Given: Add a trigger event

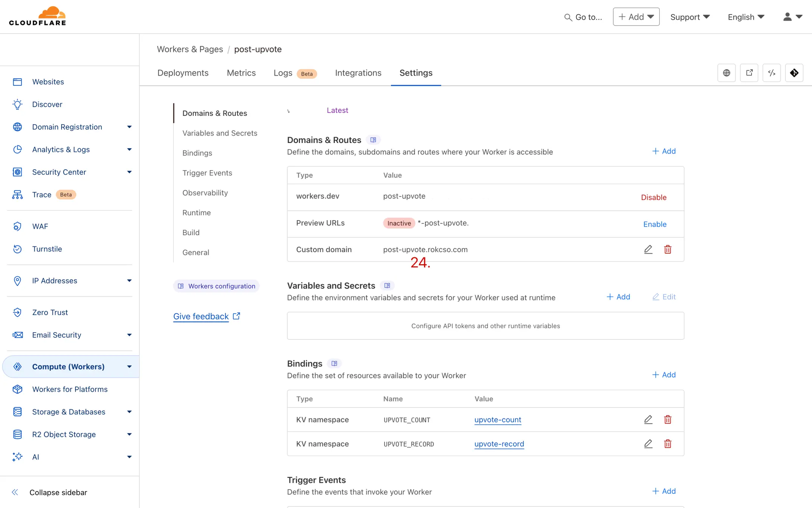Looking at the screenshot, I should click(x=664, y=491).
